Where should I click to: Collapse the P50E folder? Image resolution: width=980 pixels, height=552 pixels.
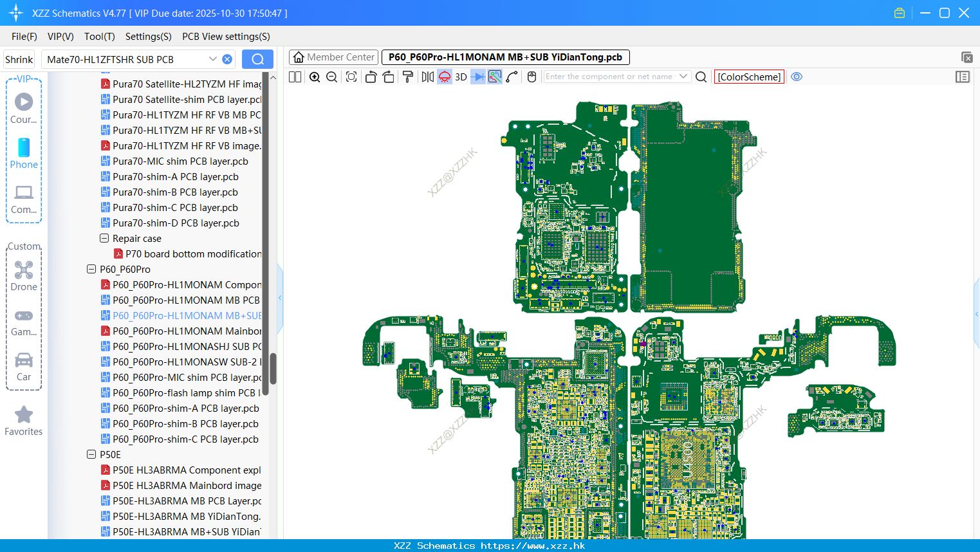pyautogui.click(x=91, y=454)
